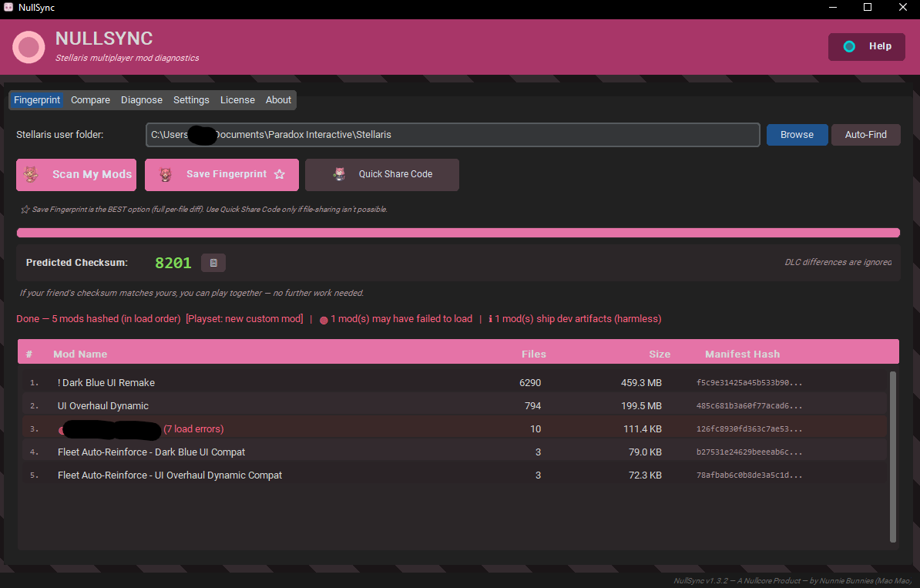Click the hash '78afbab6c0b8de3a5c1d...'

tap(749, 475)
